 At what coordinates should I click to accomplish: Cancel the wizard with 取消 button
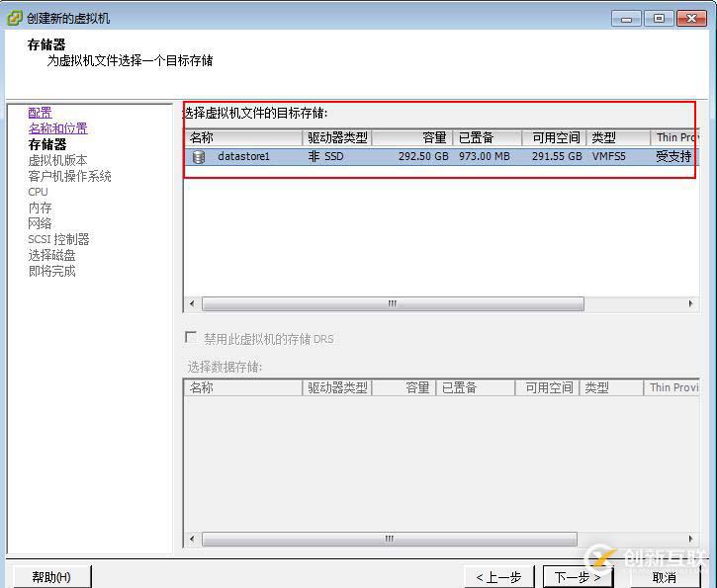coord(665,577)
